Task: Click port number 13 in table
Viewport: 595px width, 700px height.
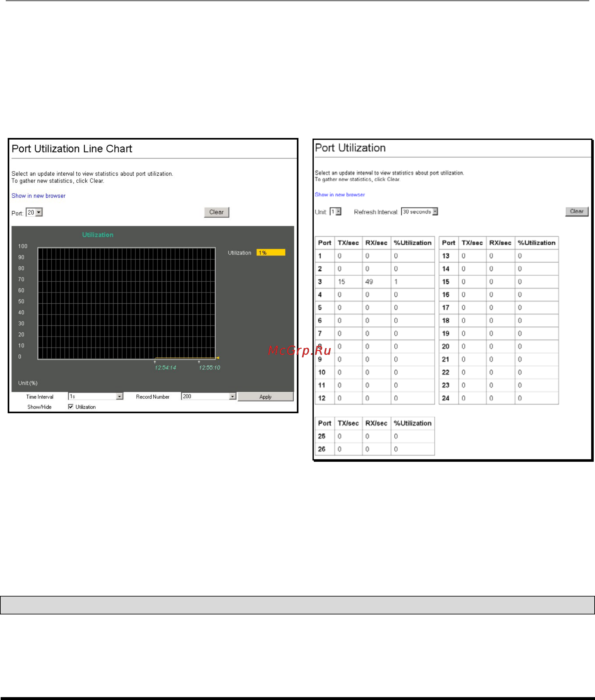Action: tap(445, 256)
